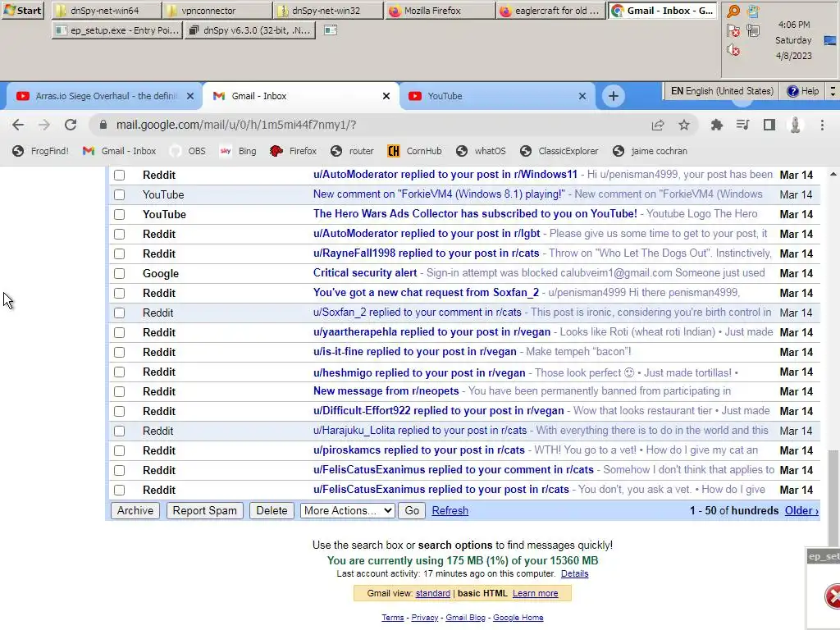Click the scrollbar up arrow
840x630 pixels.
click(833, 174)
